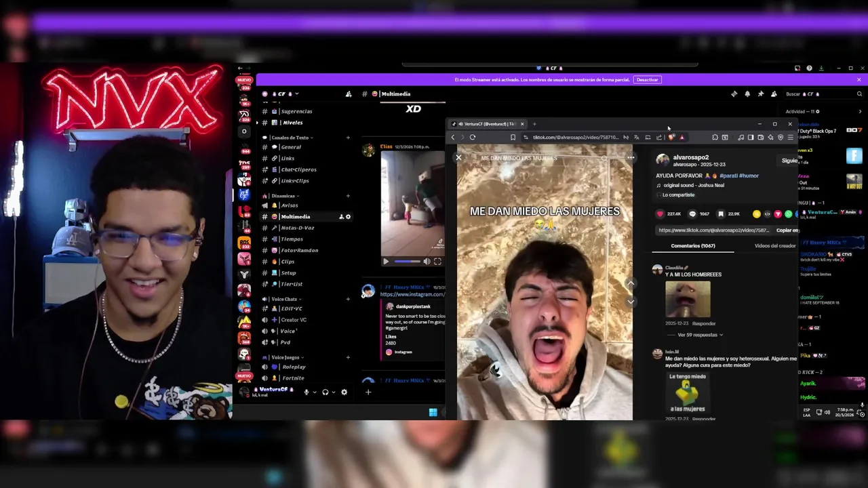This screenshot has width=868, height=488.
Task: Like the TikTok video with heart icon
Action: point(660,214)
